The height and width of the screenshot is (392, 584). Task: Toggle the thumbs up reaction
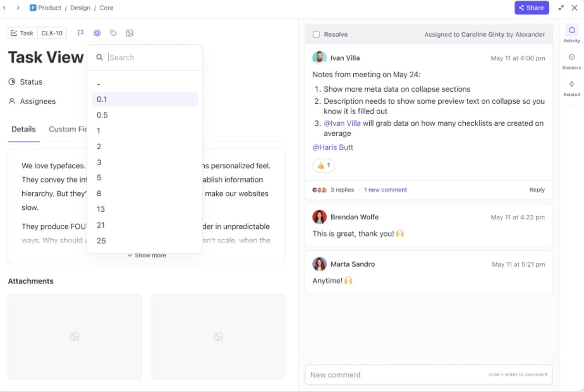(x=324, y=166)
